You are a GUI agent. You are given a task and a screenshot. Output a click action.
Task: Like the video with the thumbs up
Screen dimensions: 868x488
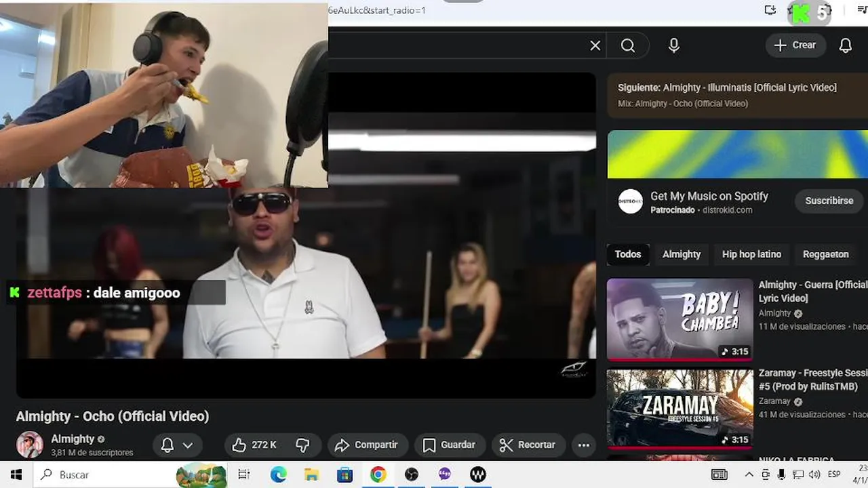point(254,445)
